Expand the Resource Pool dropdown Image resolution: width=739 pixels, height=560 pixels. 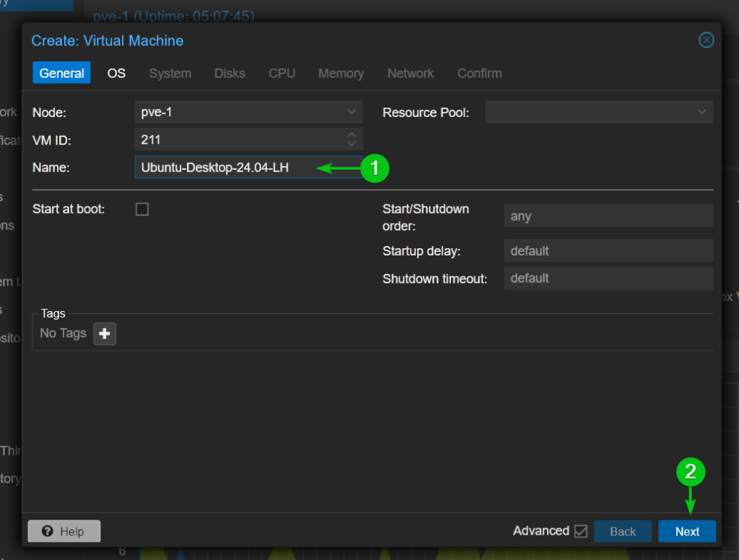click(x=701, y=112)
